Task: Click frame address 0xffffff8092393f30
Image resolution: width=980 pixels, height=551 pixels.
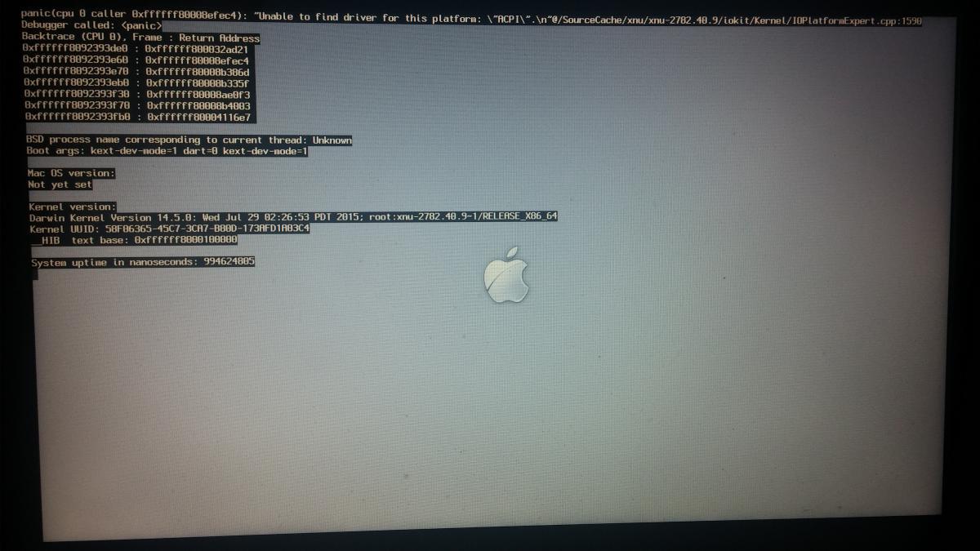Action: (77, 95)
